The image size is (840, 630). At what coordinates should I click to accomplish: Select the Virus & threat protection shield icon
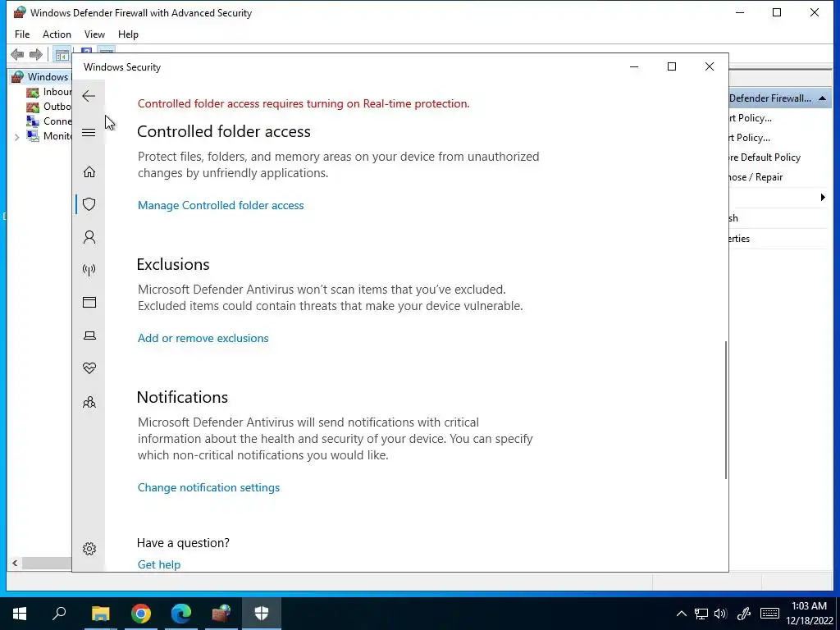[89, 204]
